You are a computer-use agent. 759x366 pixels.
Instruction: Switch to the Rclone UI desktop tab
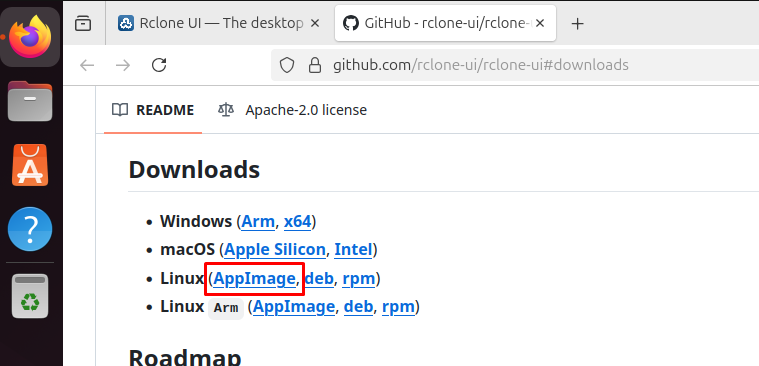pyautogui.click(x=219, y=23)
